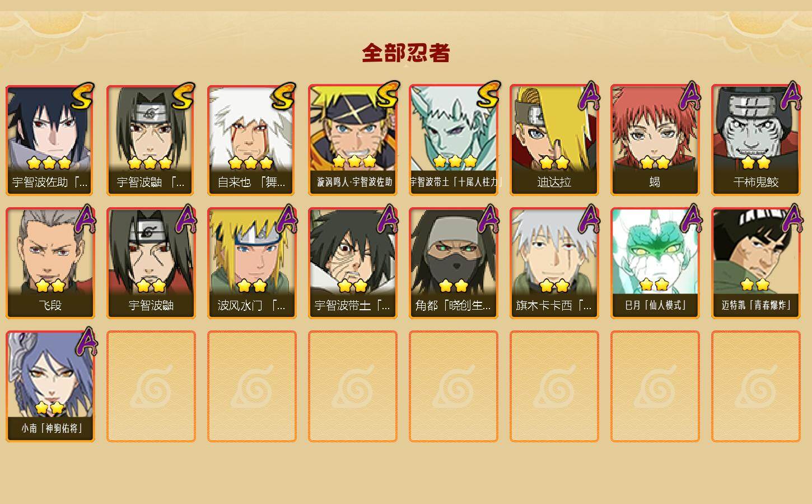Open the 蝎 ninja card
The image size is (812, 504).
[x=655, y=140]
